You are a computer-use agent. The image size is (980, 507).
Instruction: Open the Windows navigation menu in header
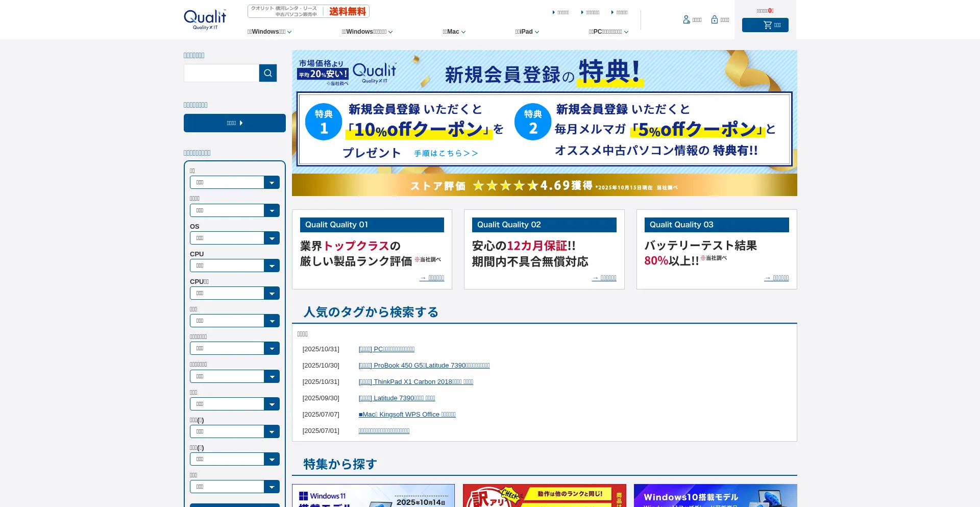click(x=269, y=32)
